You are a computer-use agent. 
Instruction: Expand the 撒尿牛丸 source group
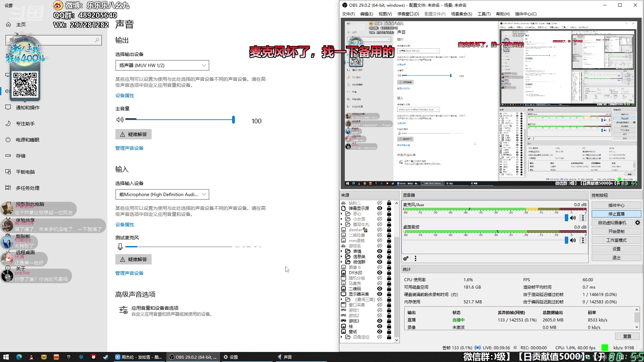tap(342, 224)
